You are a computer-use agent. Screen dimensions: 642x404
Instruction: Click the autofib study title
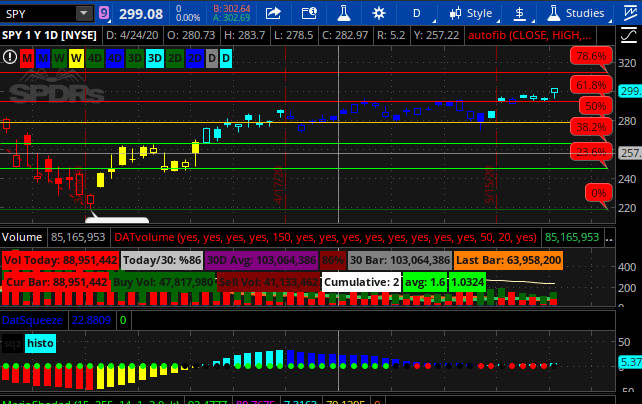pos(529,36)
